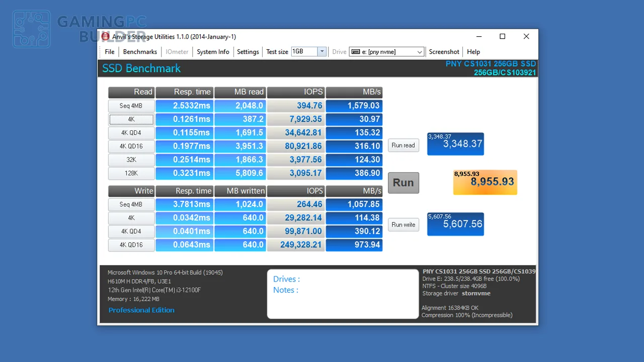This screenshot has height=362, width=644.
Task: Click the "12th Gen Intel(R) Core(TM) i3-12100F" line
Action: pos(154,290)
